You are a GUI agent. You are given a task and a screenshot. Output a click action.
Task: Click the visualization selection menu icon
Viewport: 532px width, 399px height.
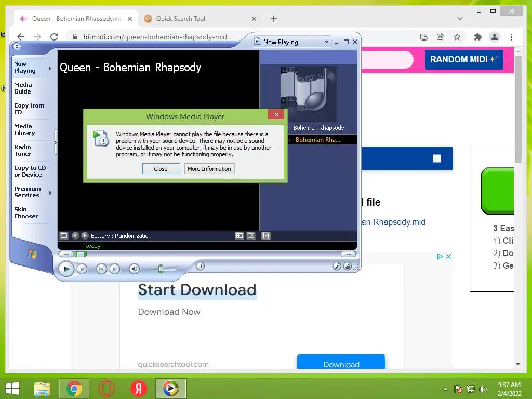coord(64,235)
